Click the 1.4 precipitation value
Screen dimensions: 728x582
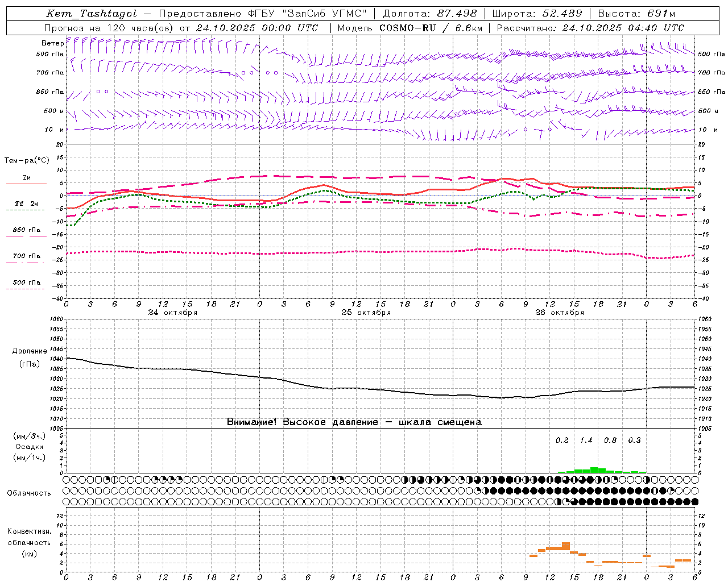[586, 440]
